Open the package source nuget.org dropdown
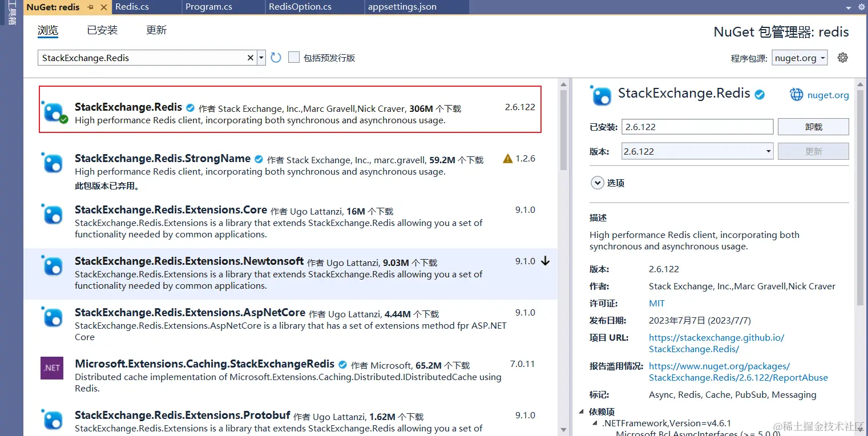Viewport: 868px width, 436px height. coord(800,58)
